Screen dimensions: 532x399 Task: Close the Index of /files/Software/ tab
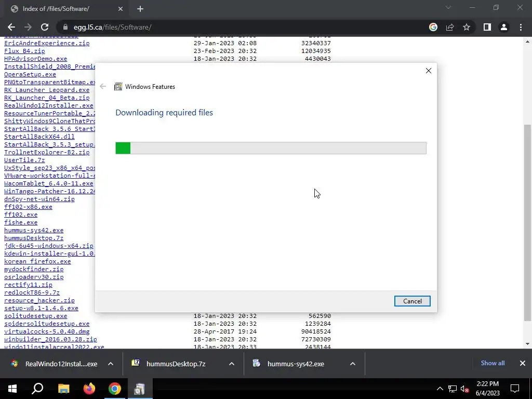[x=121, y=9]
